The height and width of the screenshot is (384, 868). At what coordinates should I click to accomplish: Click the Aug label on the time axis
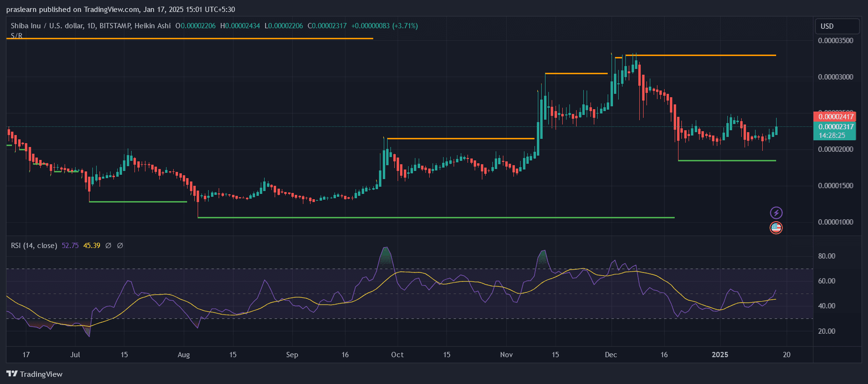click(184, 355)
